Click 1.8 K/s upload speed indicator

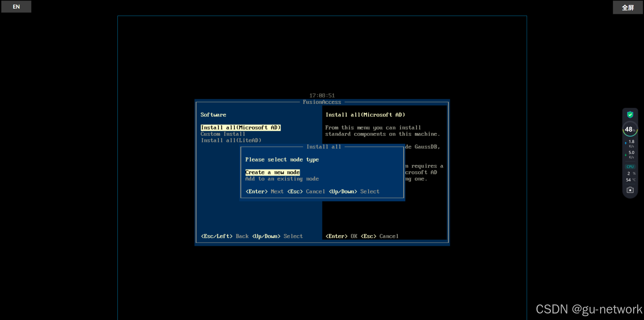[x=630, y=143]
